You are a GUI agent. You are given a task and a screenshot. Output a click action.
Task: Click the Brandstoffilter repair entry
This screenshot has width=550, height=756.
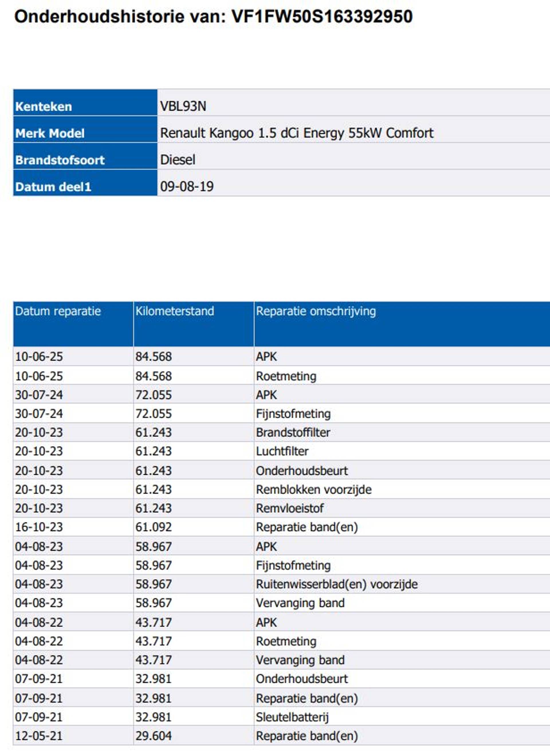click(x=293, y=432)
